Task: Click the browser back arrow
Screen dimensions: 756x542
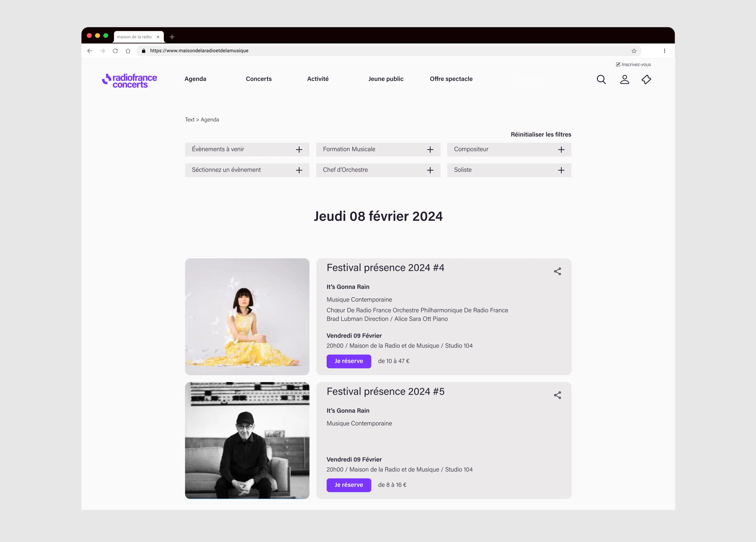Action: coord(90,51)
